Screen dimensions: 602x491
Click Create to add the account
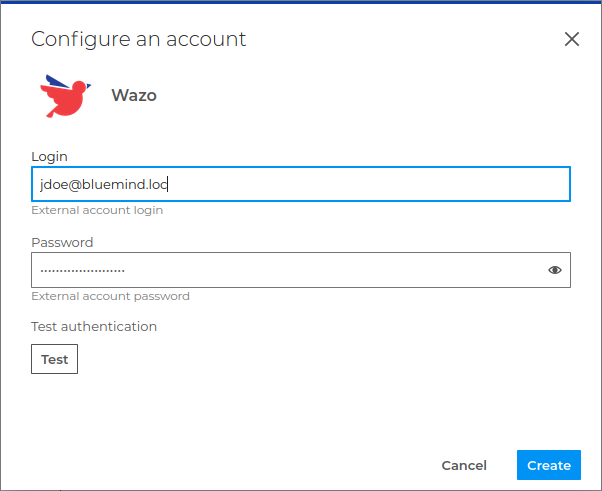tap(549, 465)
